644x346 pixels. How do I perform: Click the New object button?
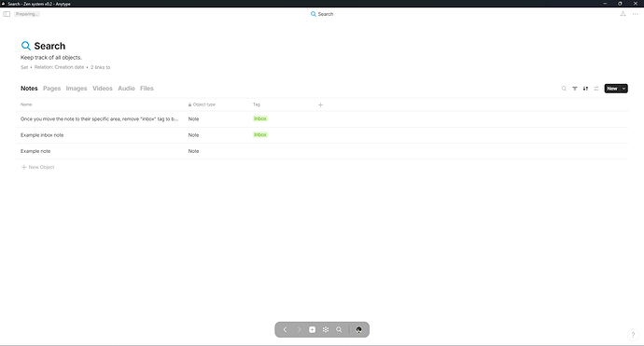pyautogui.click(x=612, y=89)
